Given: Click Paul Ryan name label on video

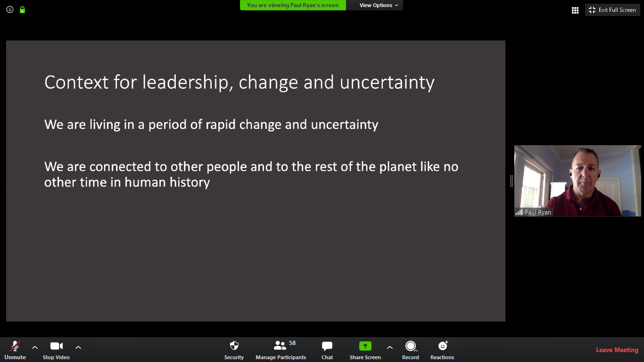Looking at the screenshot, I should click(x=538, y=213).
